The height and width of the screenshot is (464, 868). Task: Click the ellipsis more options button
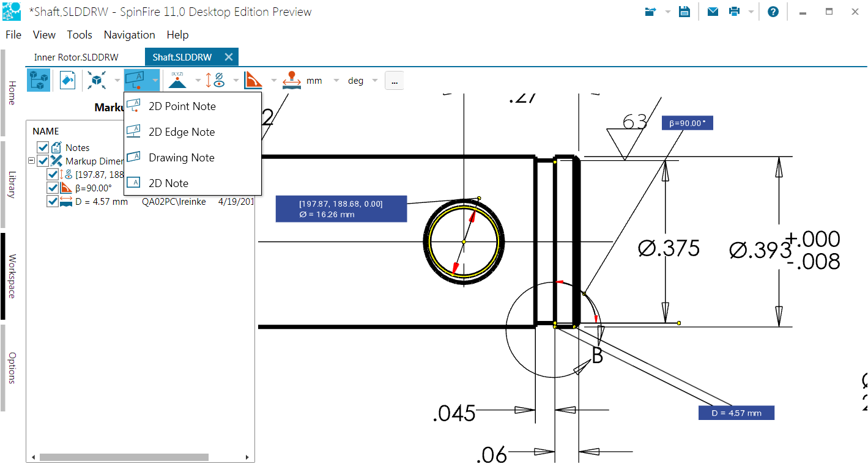[x=394, y=81]
